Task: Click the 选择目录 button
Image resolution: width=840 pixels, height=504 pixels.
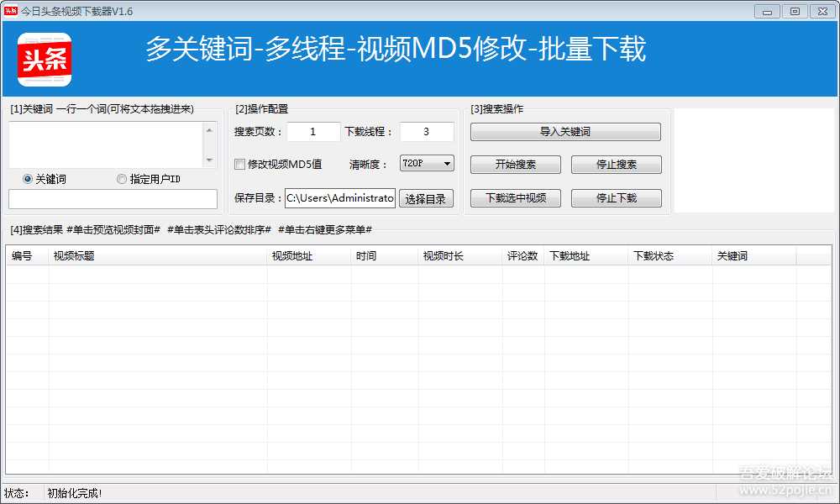Action: [427, 198]
